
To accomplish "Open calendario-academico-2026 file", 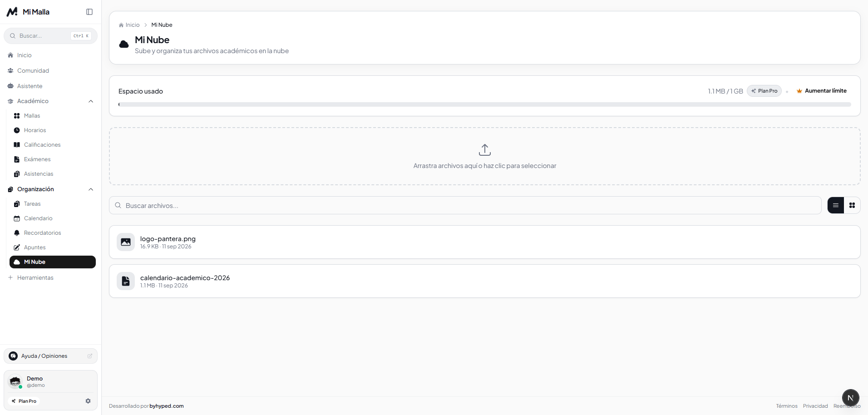I will [x=484, y=281].
